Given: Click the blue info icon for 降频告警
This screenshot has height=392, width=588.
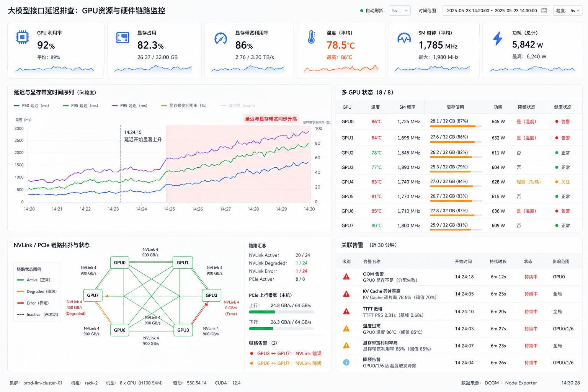Looking at the screenshot, I should pos(346,362).
